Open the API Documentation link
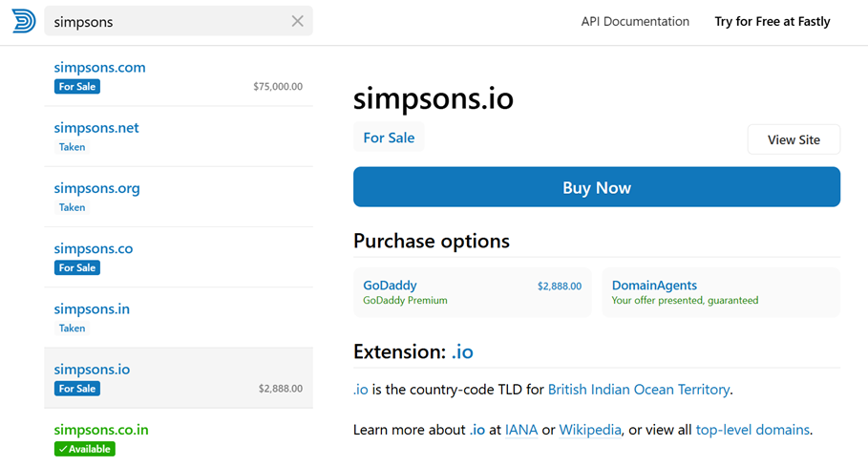The image size is (868, 467). 635,22
